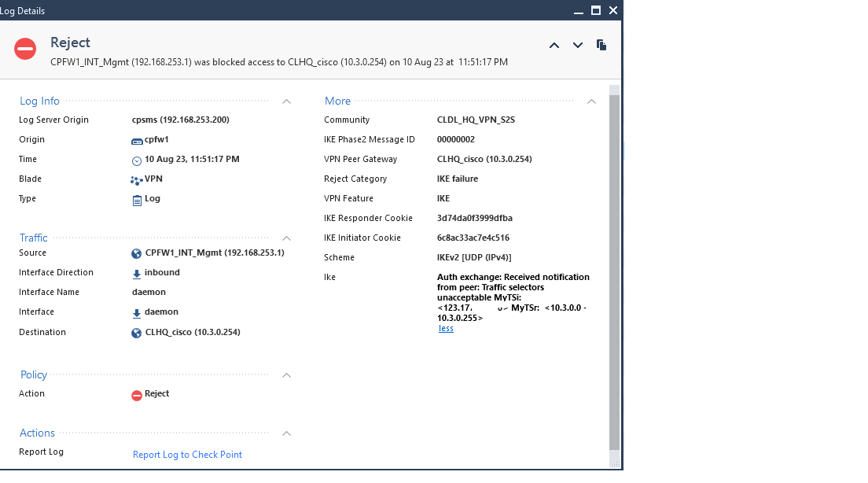Go to previous log with the up arrow
This screenshot has height=483, width=868.
point(554,45)
